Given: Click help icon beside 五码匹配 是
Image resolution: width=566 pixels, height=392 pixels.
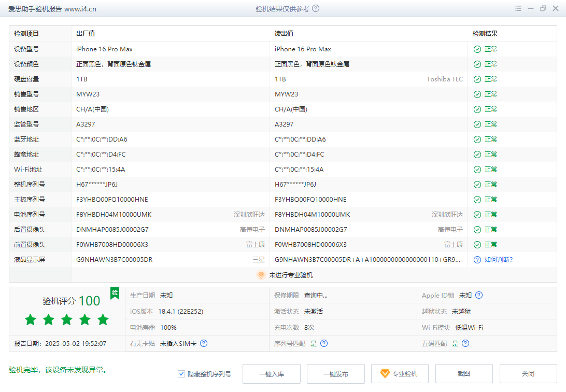Looking at the screenshot, I should click(465, 343).
